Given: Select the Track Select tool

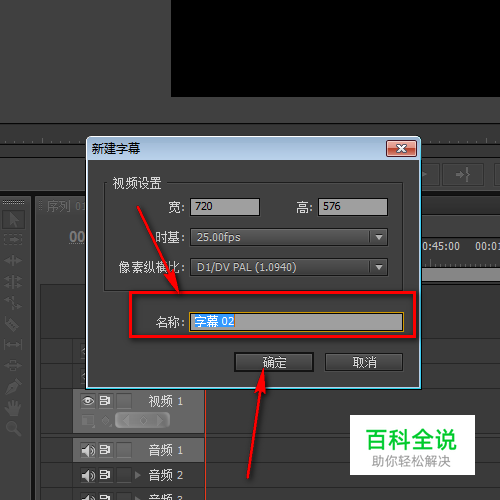Looking at the screenshot, I should (13, 239).
